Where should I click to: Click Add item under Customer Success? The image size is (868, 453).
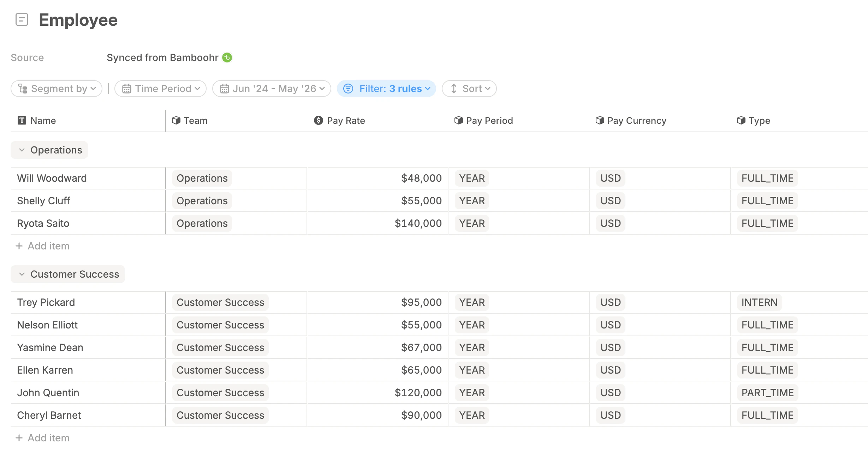click(x=43, y=438)
